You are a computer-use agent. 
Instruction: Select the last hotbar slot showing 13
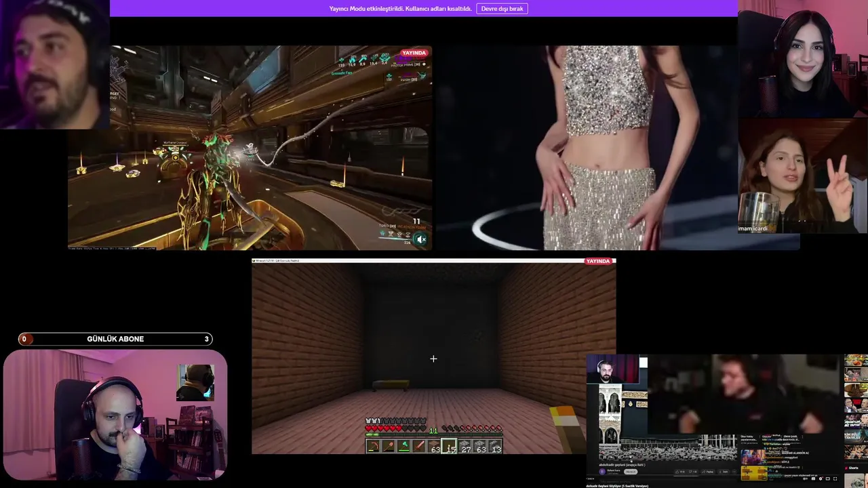(496, 446)
